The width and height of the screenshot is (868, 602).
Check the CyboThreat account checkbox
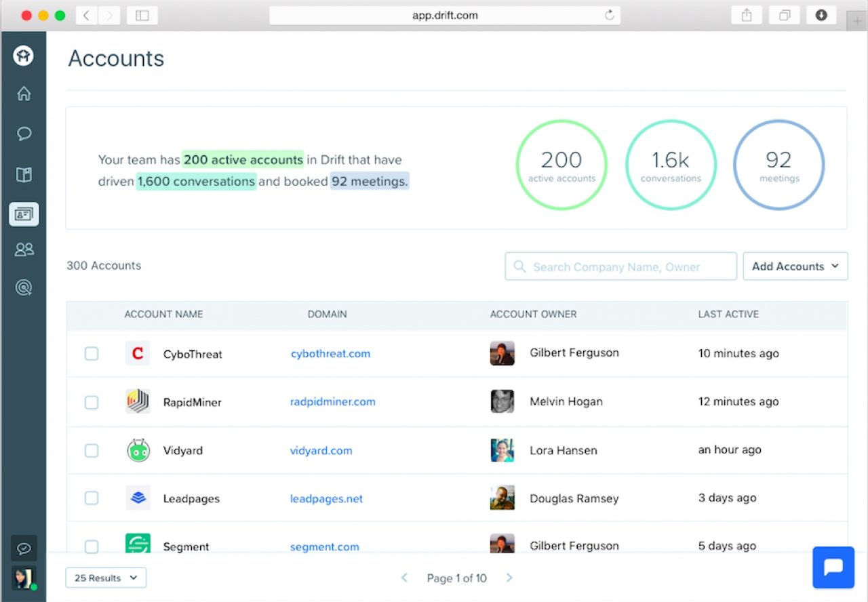click(x=92, y=354)
